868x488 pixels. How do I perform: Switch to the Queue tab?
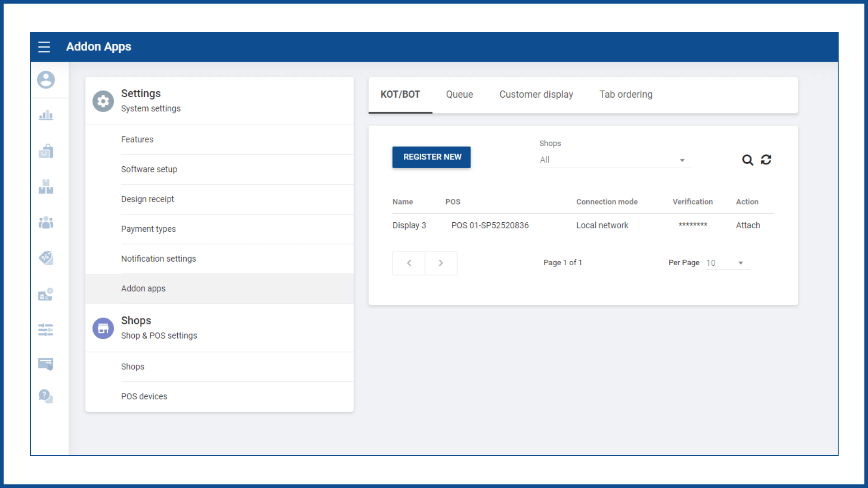click(x=459, y=94)
